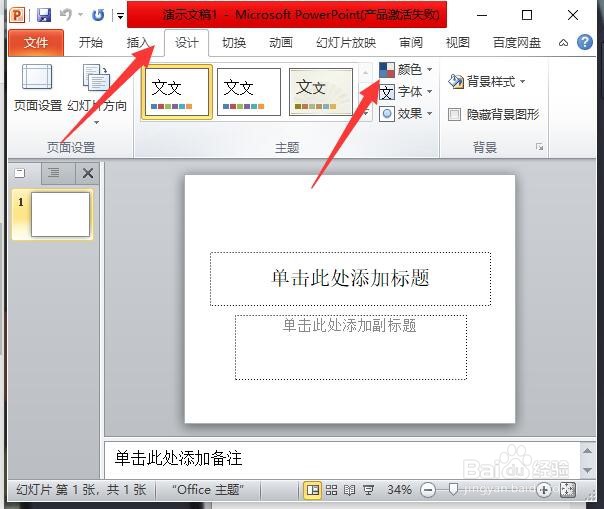Close the slides navigation pane
The width and height of the screenshot is (604, 509).
click(88, 173)
